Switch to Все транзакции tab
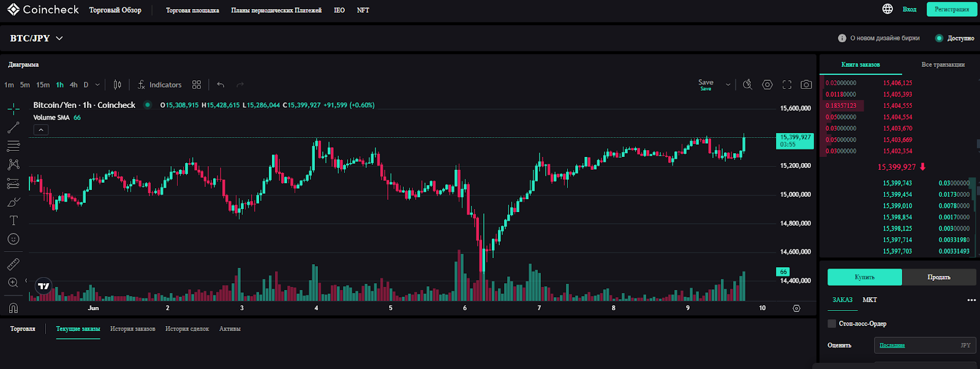This screenshot has width=980, height=369. click(x=943, y=64)
